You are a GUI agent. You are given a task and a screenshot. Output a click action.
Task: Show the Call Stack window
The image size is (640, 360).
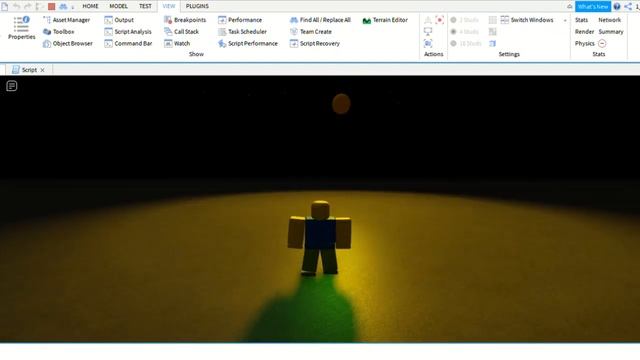tap(181, 31)
